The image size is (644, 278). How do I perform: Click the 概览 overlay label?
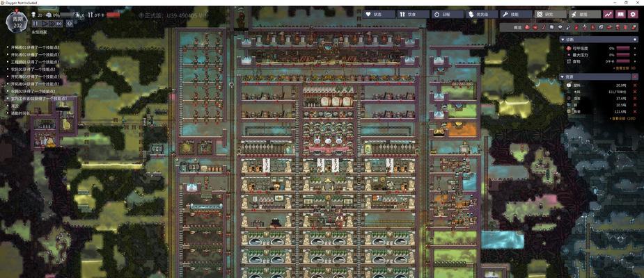[517, 28]
